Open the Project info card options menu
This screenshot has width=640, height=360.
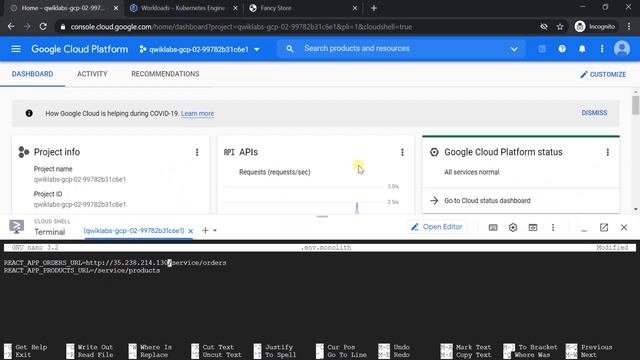coord(197,152)
